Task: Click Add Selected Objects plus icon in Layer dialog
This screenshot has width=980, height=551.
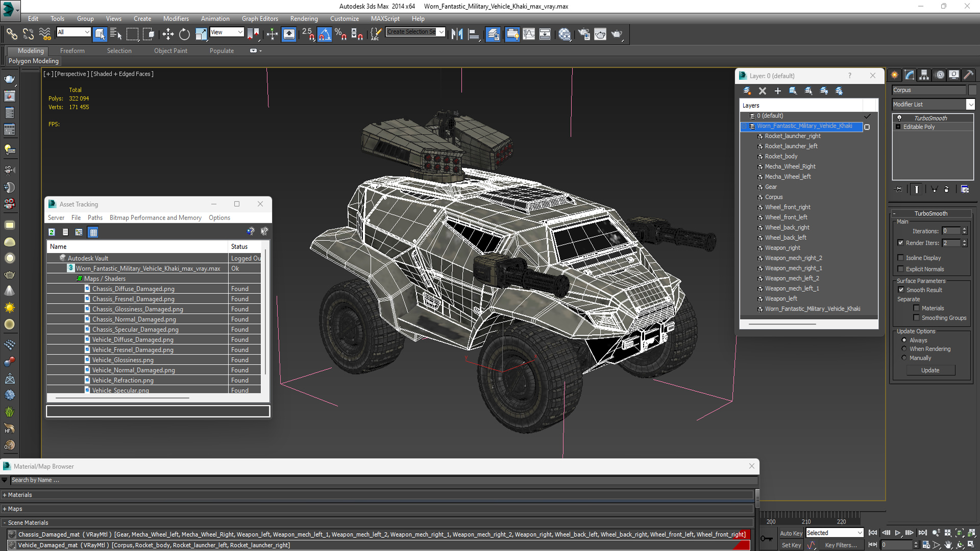Action: [778, 91]
